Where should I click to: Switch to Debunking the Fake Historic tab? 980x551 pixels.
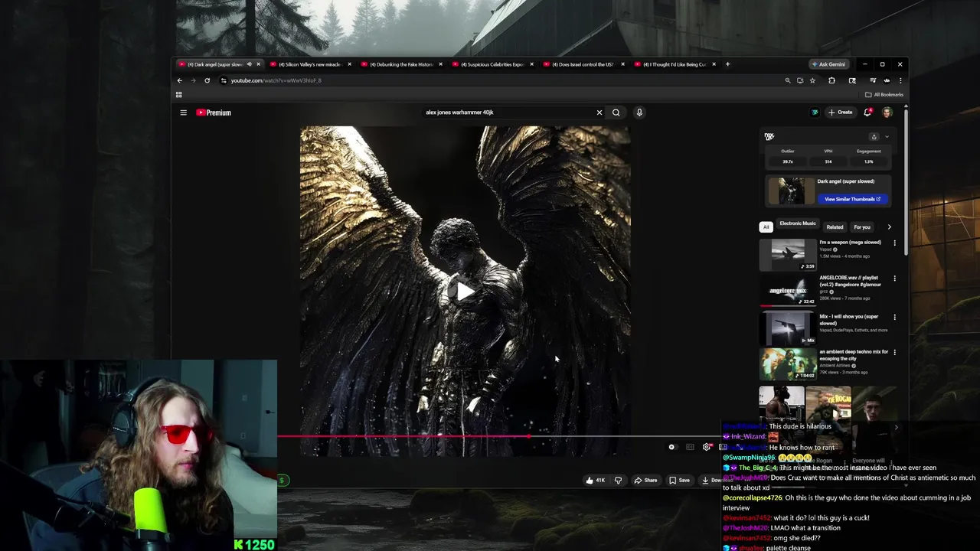(401, 64)
